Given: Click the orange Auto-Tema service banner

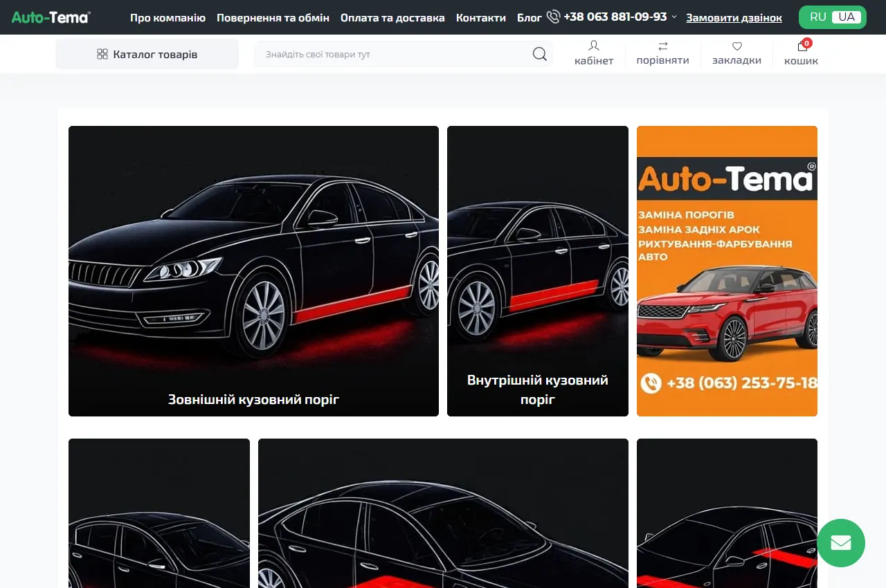Looking at the screenshot, I should click(727, 271).
